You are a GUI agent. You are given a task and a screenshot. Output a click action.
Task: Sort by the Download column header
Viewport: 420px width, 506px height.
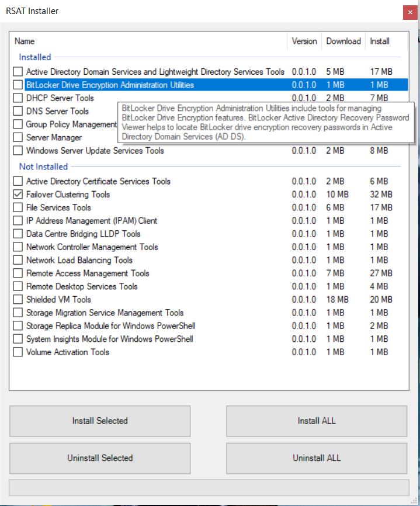tap(343, 41)
